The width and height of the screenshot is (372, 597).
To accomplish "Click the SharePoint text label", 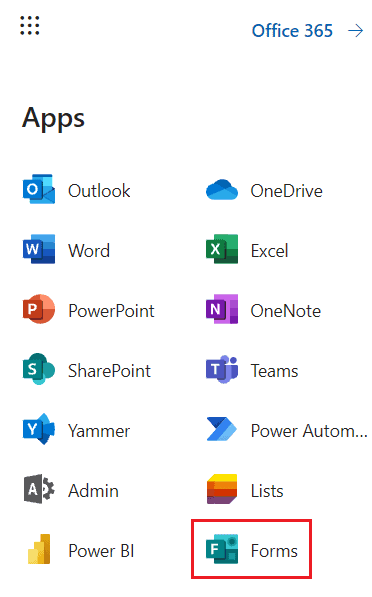I will coord(110,370).
